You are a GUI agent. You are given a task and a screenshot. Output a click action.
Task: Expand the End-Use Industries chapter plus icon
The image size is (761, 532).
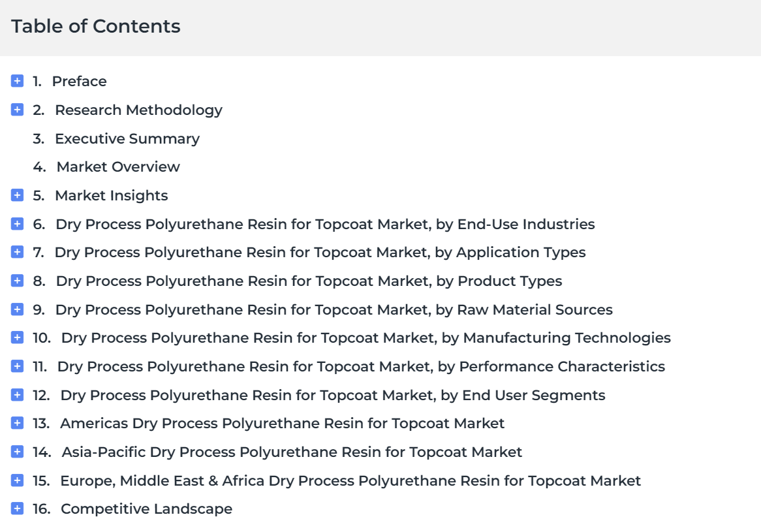tap(17, 224)
